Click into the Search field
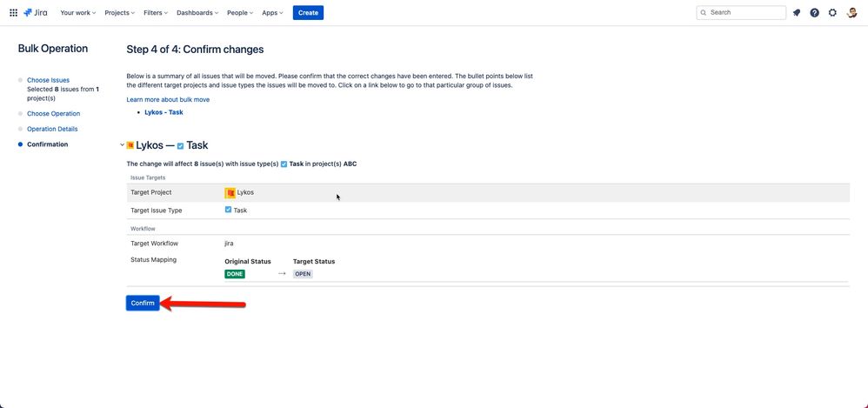The height and width of the screenshot is (408, 868). [x=741, y=12]
